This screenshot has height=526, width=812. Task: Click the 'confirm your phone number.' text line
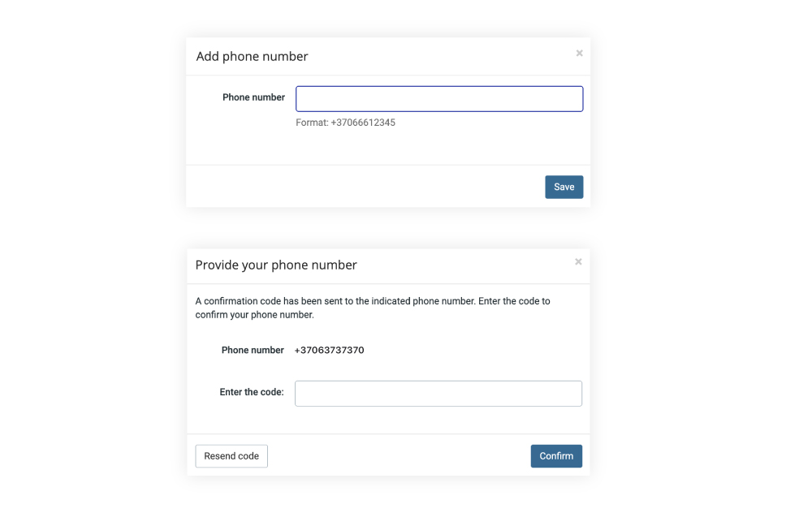pyautogui.click(x=254, y=315)
